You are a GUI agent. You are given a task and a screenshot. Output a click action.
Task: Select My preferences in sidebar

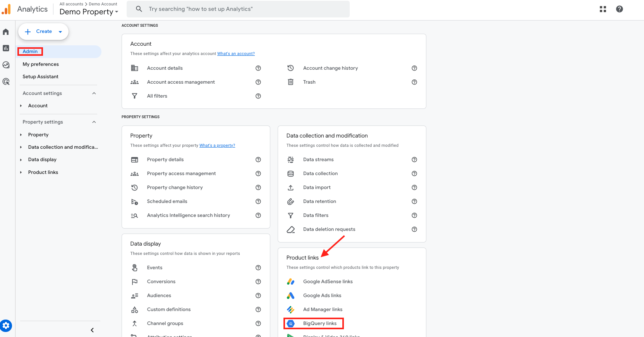(x=41, y=64)
